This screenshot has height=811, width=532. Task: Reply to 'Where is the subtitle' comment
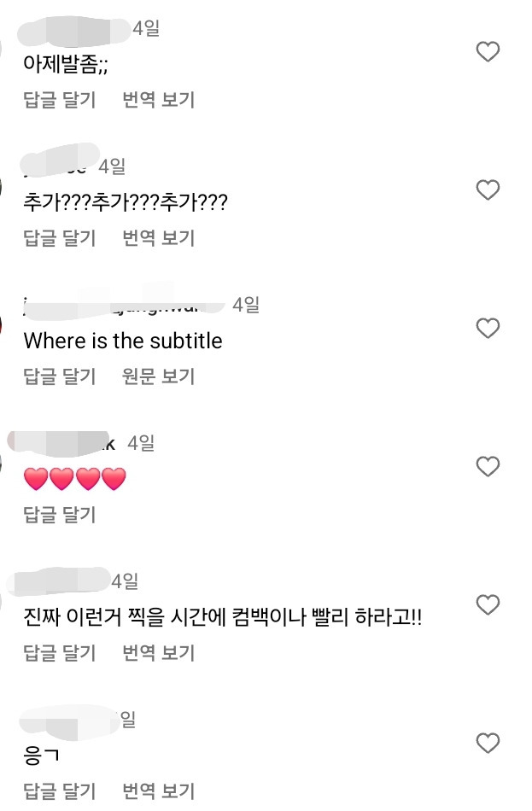[x=60, y=376]
